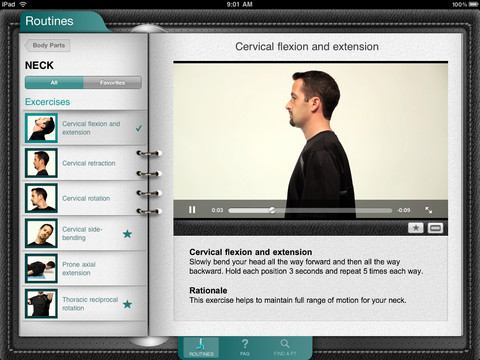
Task: Click the elapsed time 0:03 label
Action: (x=217, y=210)
